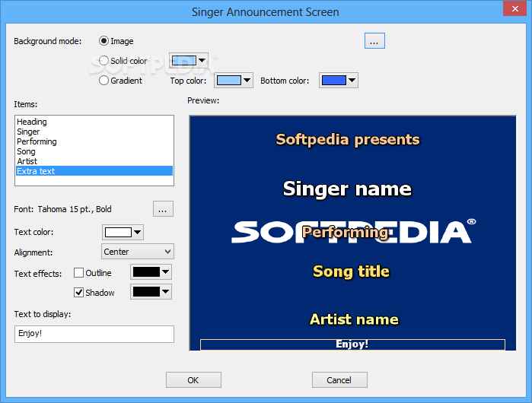The image size is (532, 403).
Task: Select the Image background mode radio button
Action: click(104, 41)
